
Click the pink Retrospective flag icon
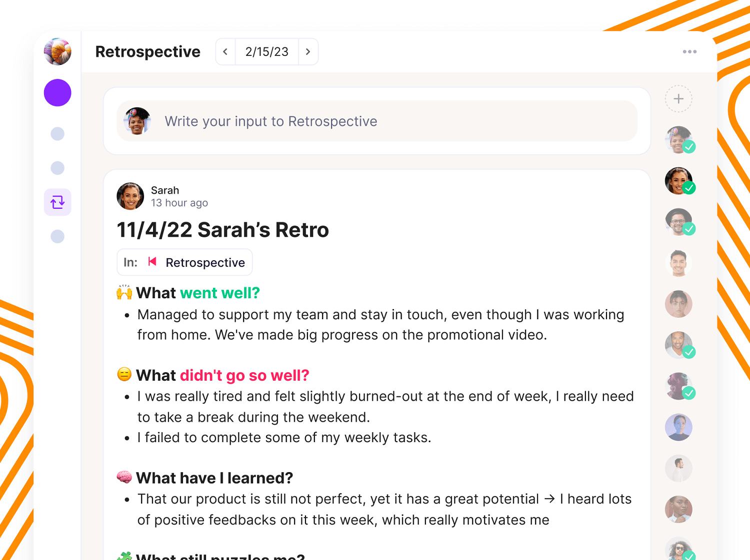point(152,262)
